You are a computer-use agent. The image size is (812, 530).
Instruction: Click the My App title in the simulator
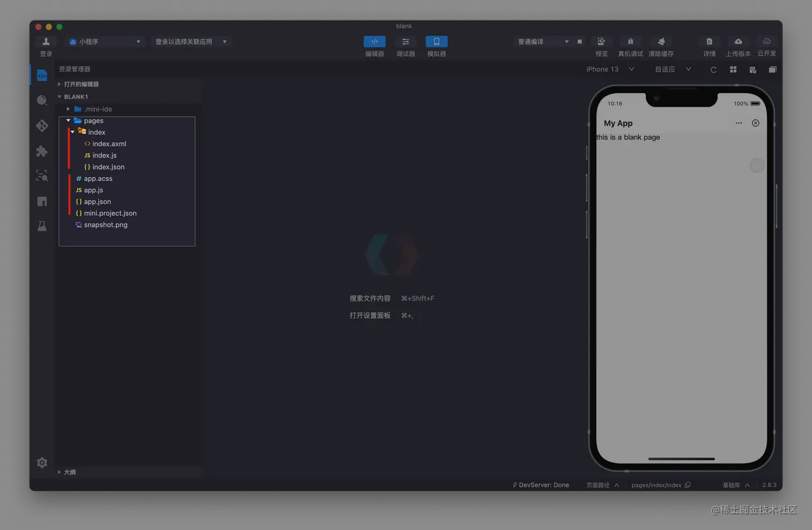[x=618, y=123]
